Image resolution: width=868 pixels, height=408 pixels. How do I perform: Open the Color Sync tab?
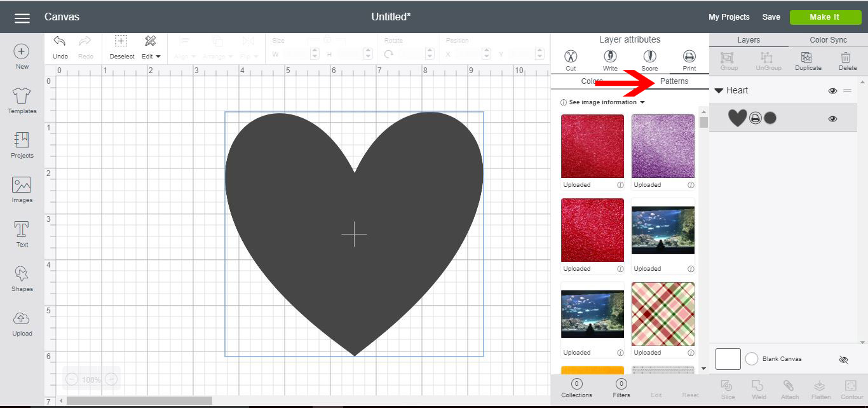click(827, 39)
